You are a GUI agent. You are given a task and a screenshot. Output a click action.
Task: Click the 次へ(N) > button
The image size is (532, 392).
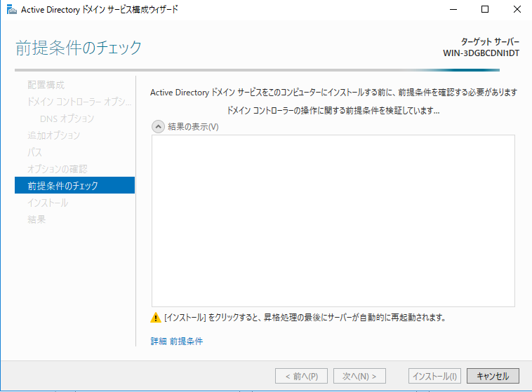pos(359,376)
